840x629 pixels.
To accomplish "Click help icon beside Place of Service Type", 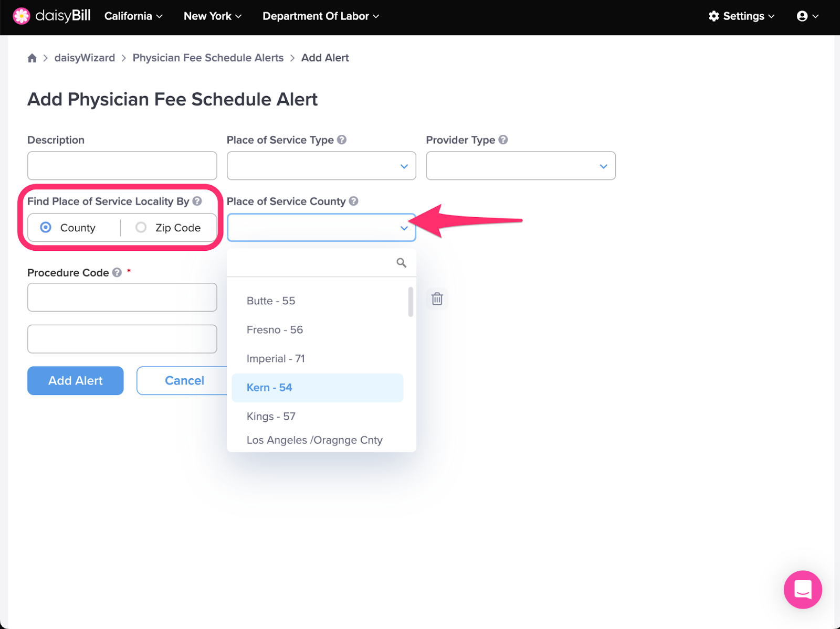I will point(342,140).
